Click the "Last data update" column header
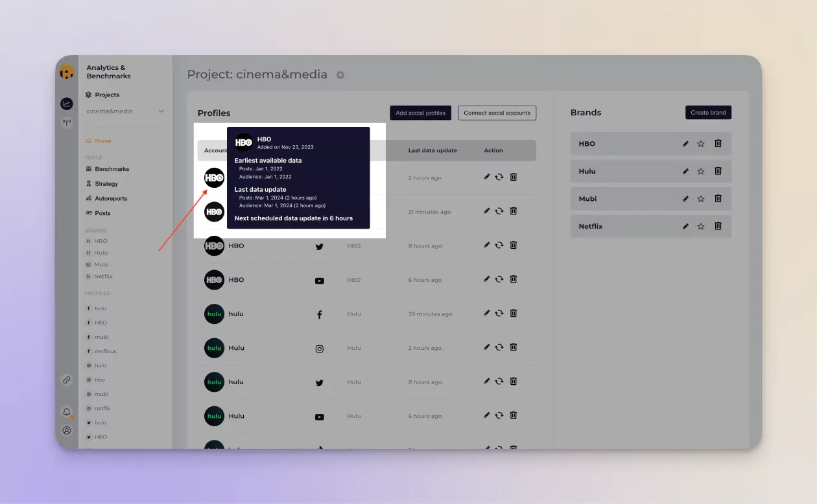This screenshot has height=504, width=817. tap(432, 150)
